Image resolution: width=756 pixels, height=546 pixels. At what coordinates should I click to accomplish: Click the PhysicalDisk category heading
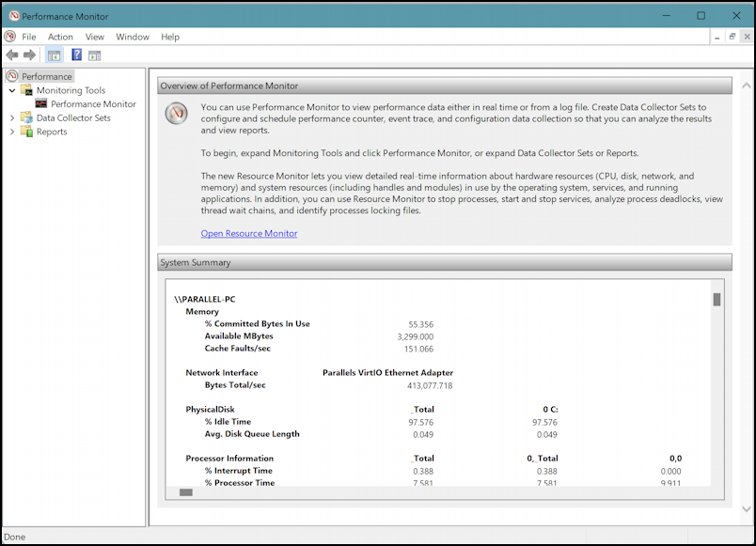(211, 409)
